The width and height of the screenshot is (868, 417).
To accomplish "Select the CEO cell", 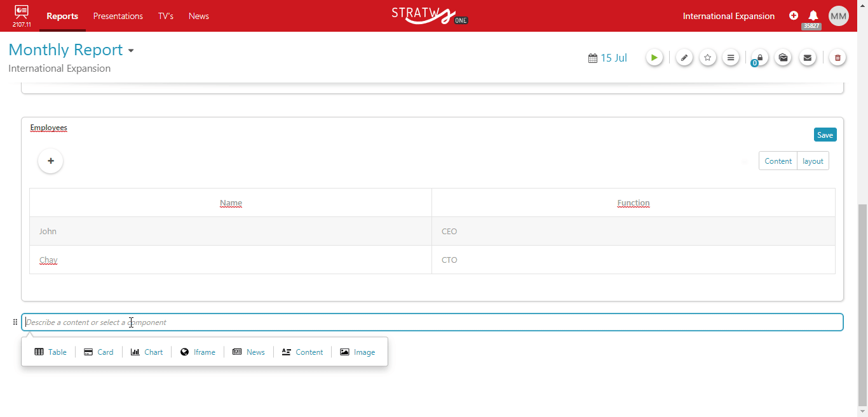I will coord(634,231).
